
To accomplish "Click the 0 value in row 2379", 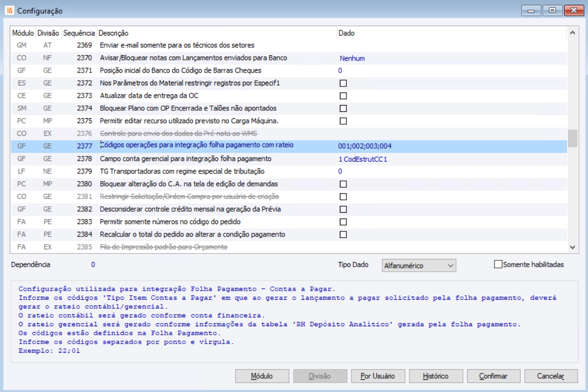I will point(340,171).
